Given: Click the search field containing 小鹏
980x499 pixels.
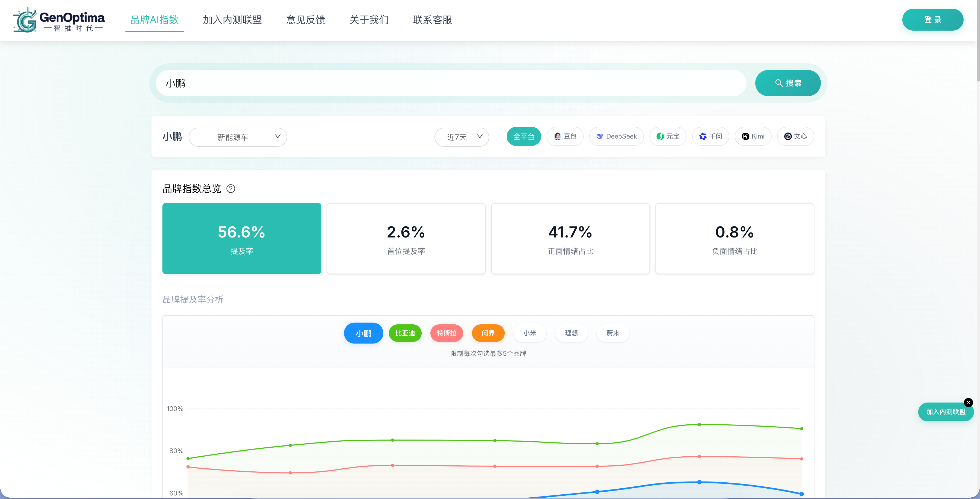Looking at the screenshot, I should (x=451, y=83).
